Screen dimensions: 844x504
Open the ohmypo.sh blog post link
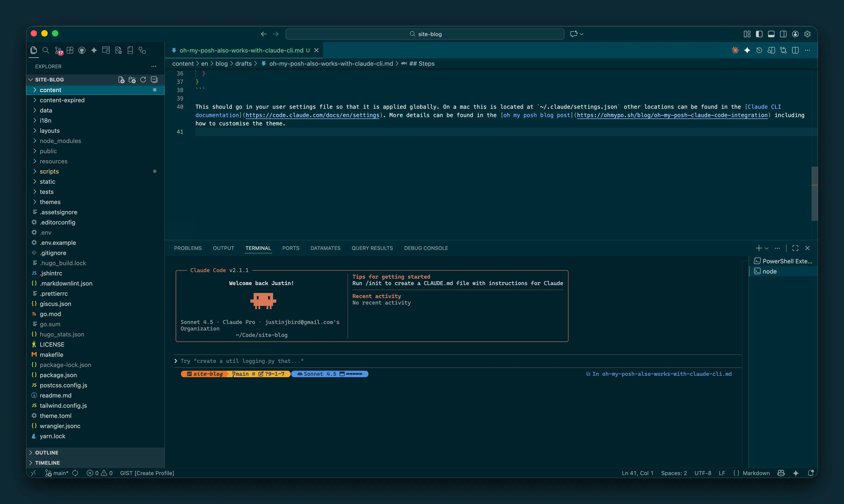(x=672, y=115)
